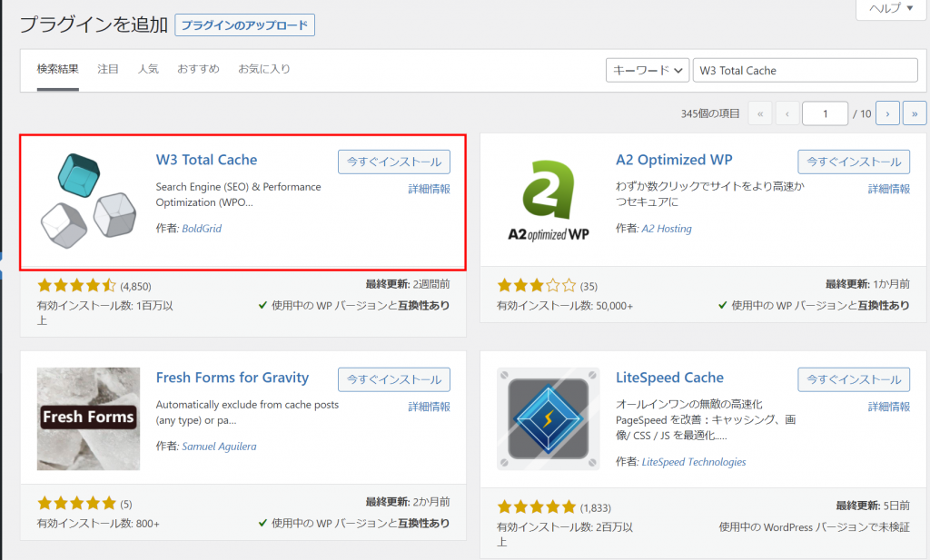Visit author BoldGrid link
The width and height of the screenshot is (930, 560).
tap(202, 229)
